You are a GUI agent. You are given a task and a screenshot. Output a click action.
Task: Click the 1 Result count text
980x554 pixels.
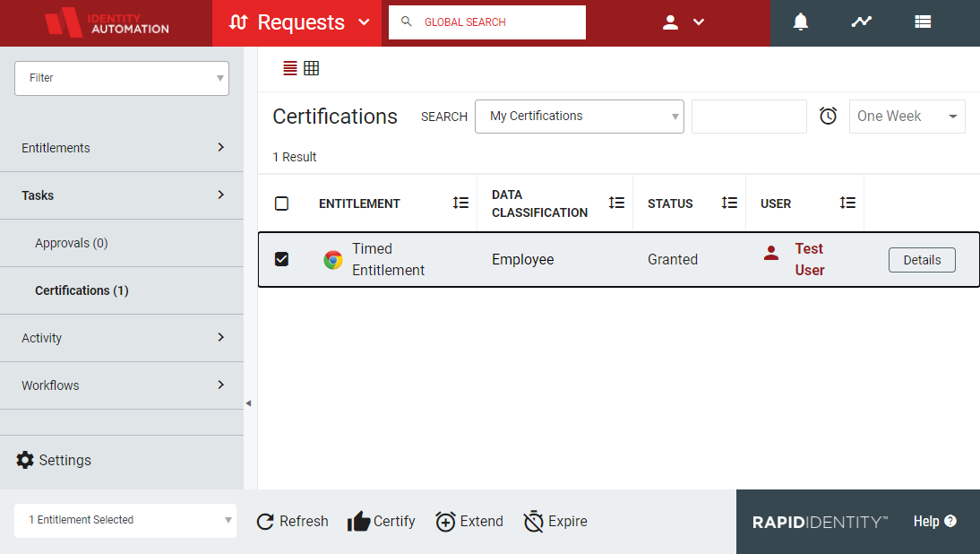295,157
